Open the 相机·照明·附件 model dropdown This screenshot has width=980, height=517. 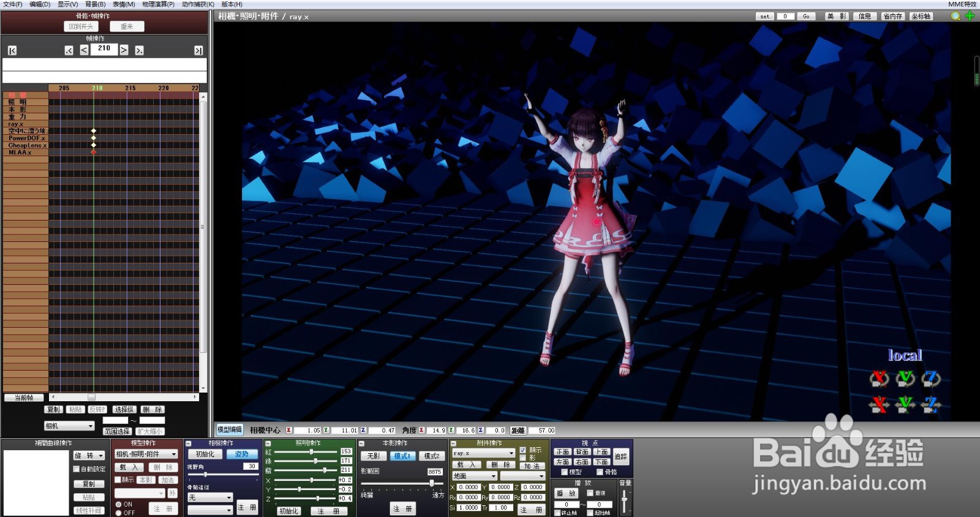pyautogui.click(x=146, y=454)
